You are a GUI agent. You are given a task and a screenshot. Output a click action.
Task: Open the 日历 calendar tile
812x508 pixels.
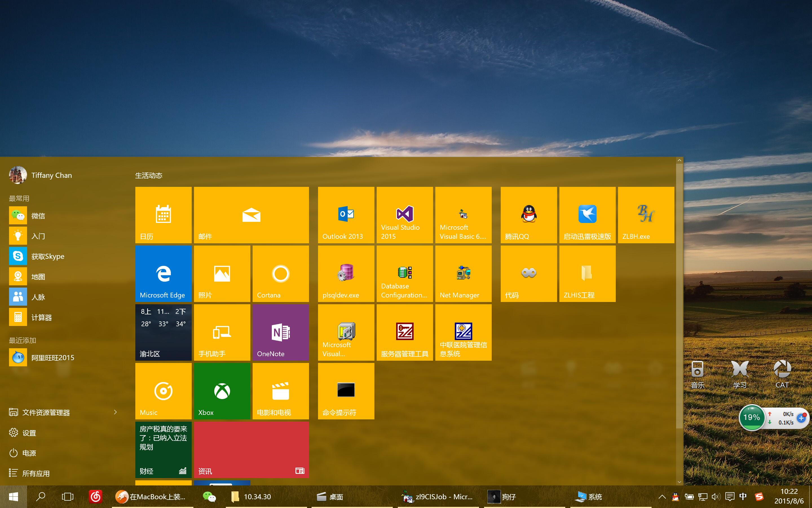tap(164, 215)
